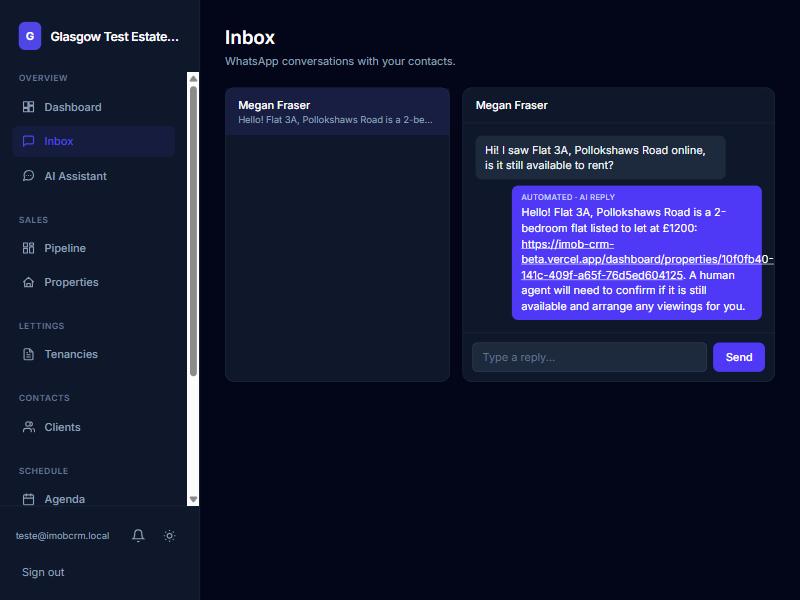Click the Properties house icon
This screenshot has width=800, height=600.
click(29, 282)
